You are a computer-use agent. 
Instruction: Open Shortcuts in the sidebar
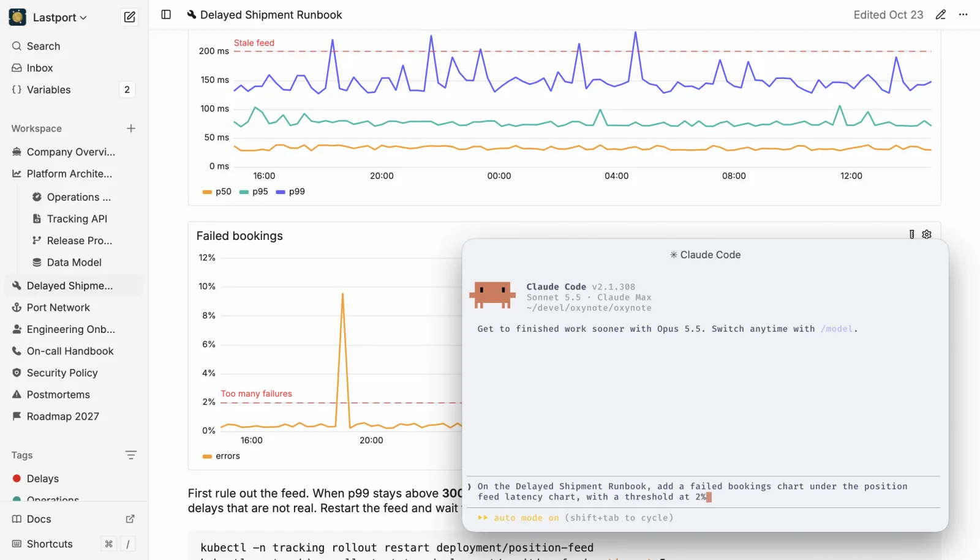pyautogui.click(x=50, y=544)
